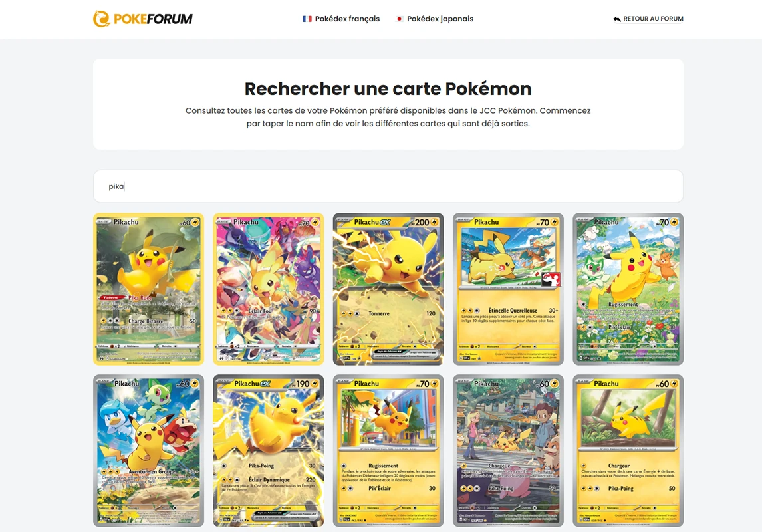Click the Rechercher une carte Pokémon heading

pyautogui.click(x=388, y=89)
